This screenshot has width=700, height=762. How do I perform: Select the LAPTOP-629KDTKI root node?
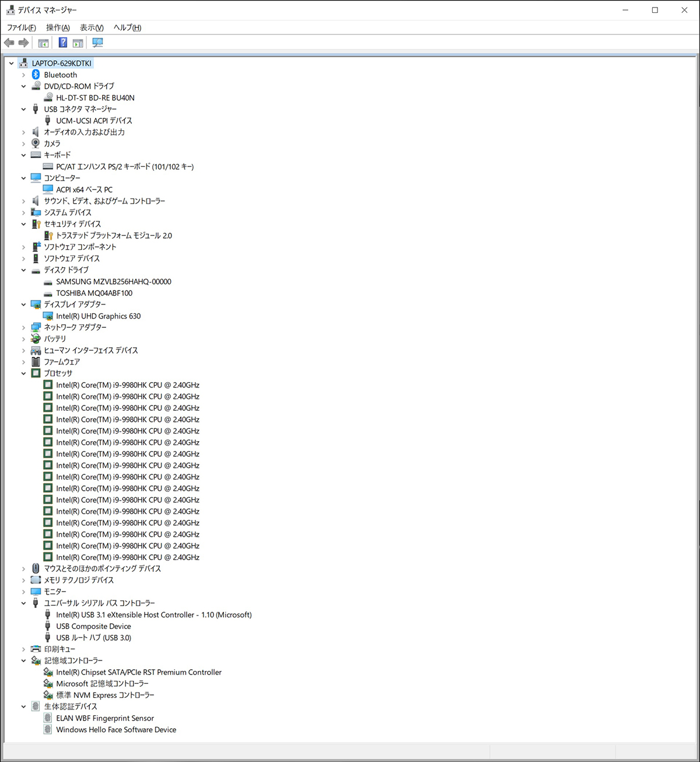[x=61, y=63]
